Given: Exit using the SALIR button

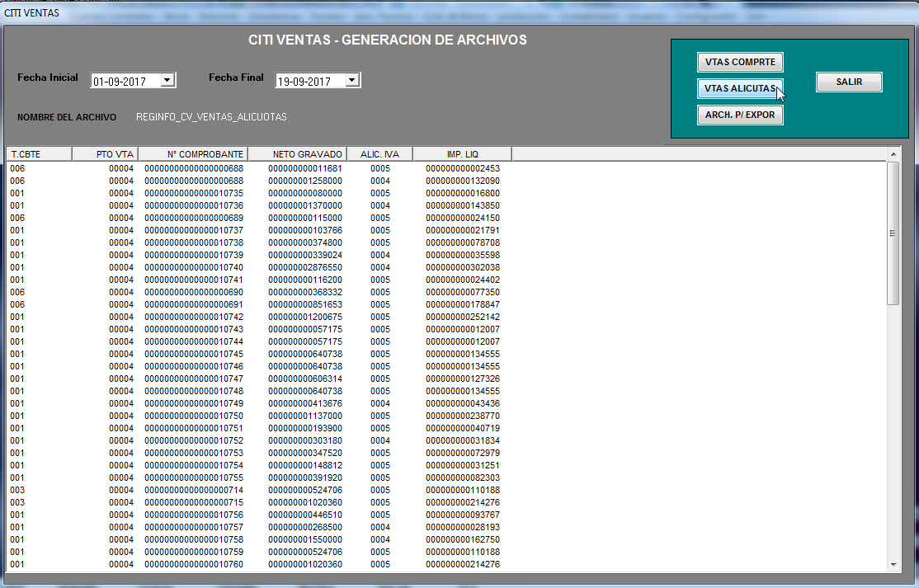Looking at the screenshot, I should coord(849,82).
